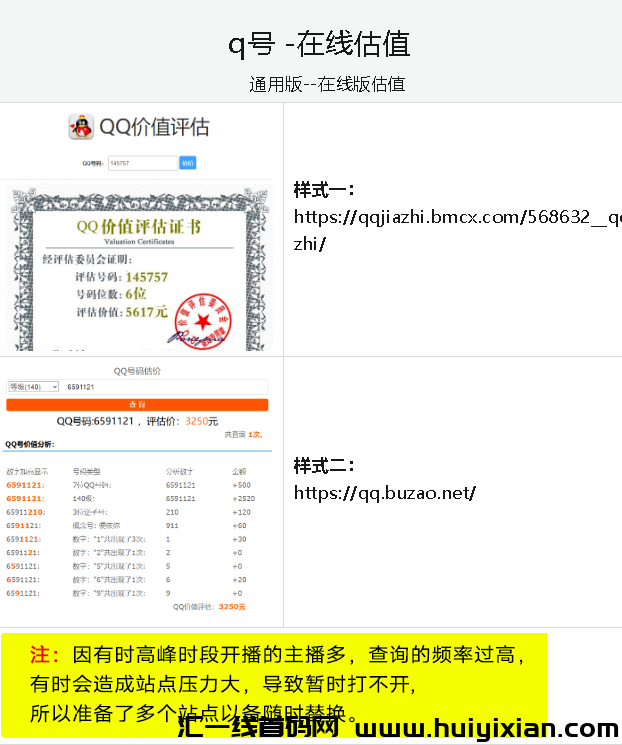Click the QQ价值评估 heading text
Viewport: 622px width, 745px height.
(x=154, y=127)
